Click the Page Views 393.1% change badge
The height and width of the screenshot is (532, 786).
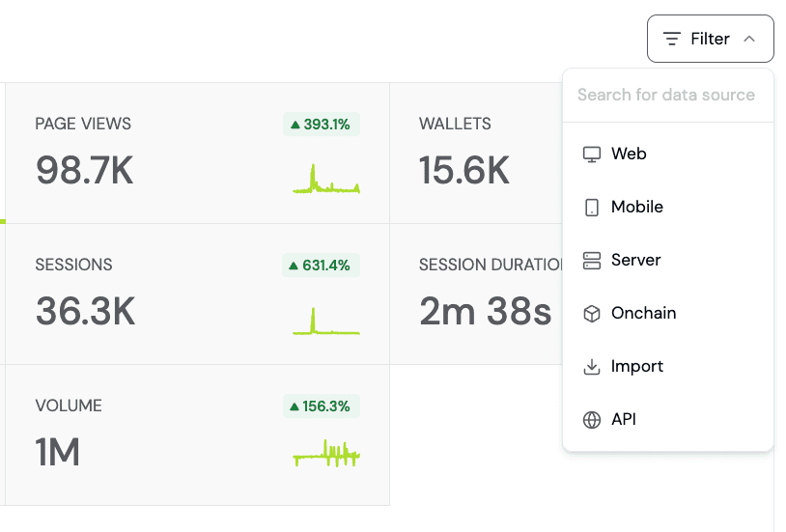click(x=322, y=125)
